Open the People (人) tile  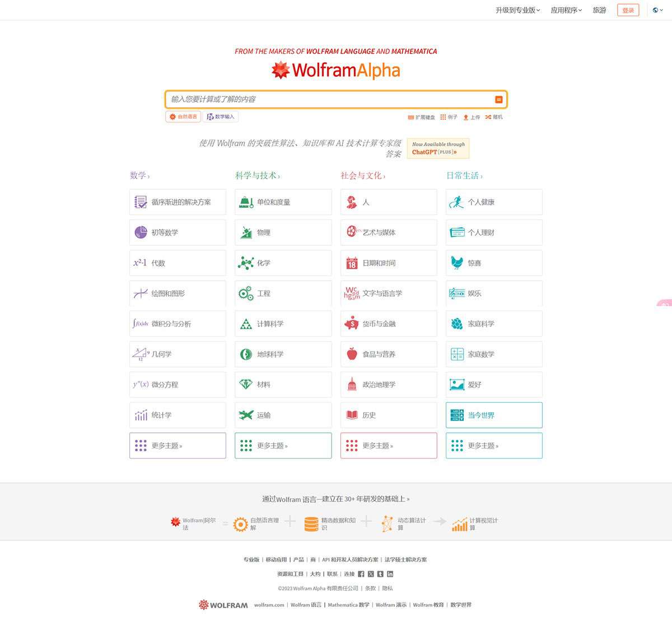(x=389, y=202)
